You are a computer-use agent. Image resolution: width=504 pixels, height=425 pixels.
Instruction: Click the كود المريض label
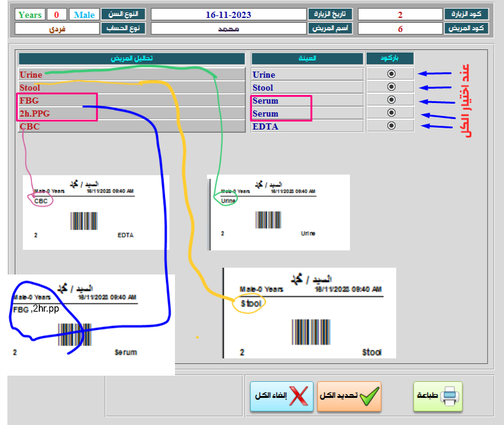click(x=466, y=28)
